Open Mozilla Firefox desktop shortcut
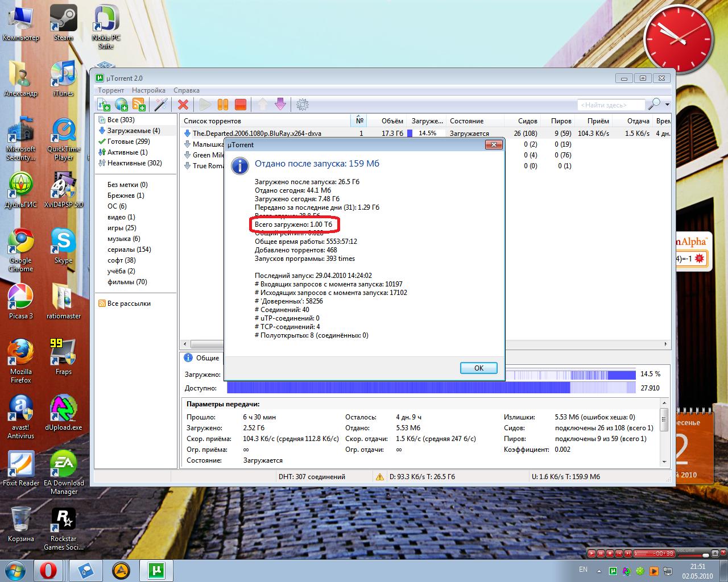 coord(20,361)
